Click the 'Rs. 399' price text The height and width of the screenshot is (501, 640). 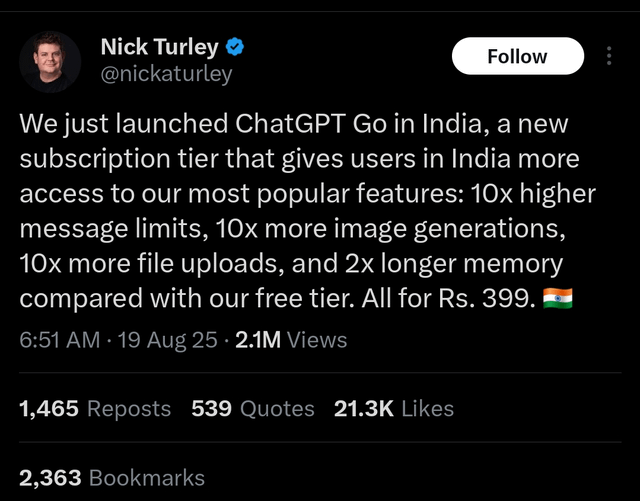click(486, 298)
